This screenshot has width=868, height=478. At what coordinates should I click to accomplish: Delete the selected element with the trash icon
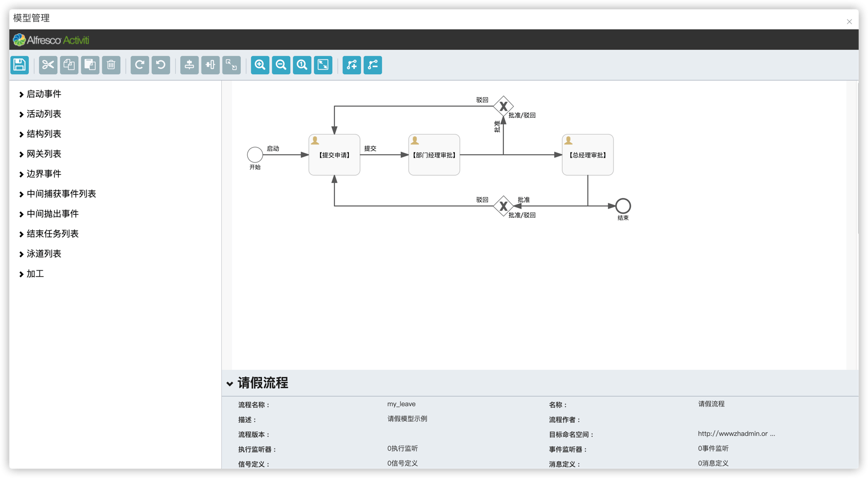[x=111, y=65]
